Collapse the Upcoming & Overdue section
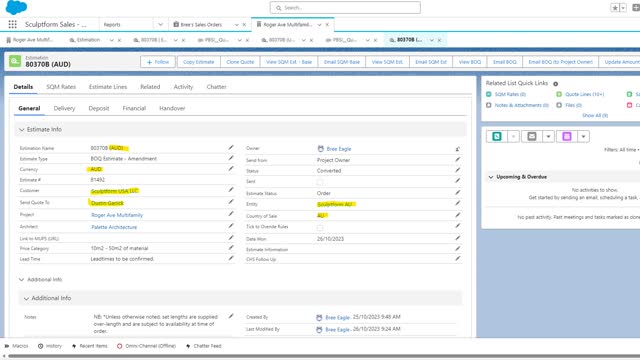The image size is (640, 360). [491, 177]
